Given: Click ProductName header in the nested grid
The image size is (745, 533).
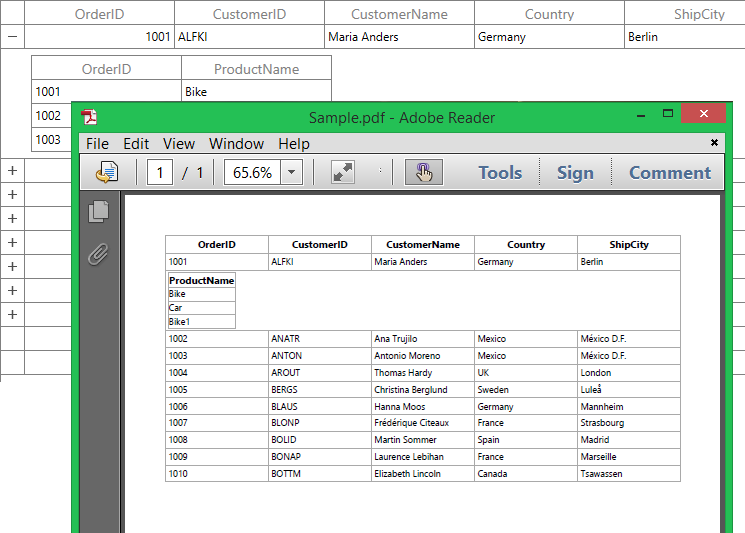Looking at the screenshot, I should pyautogui.click(x=256, y=69).
